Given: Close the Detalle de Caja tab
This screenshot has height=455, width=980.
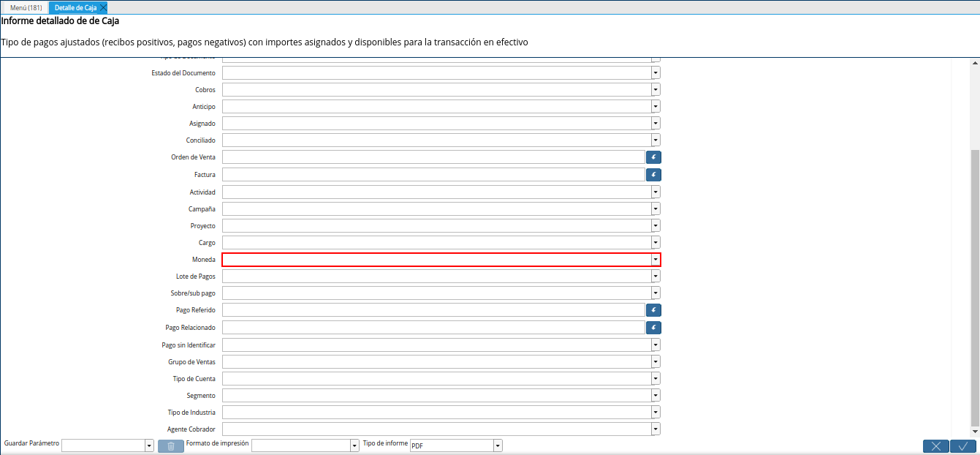Looking at the screenshot, I should 102,7.
